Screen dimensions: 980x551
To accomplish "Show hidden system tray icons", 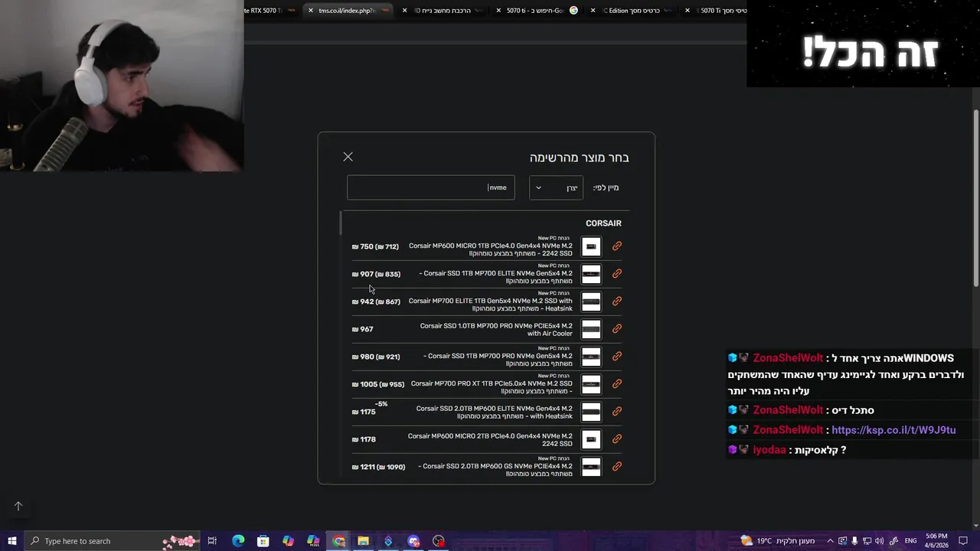I will [x=830, y=541].
